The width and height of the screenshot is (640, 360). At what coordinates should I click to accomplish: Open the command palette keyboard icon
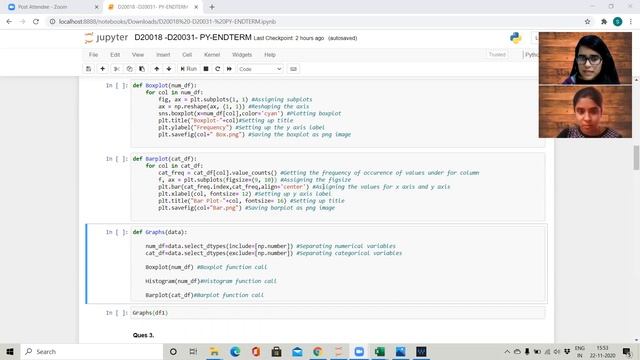click(x=293, y=69)
